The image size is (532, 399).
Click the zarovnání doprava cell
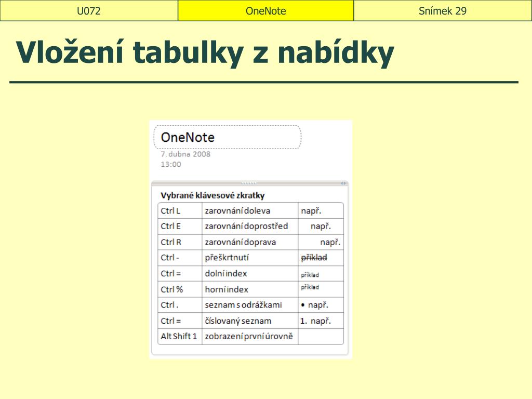[x=250, y=242]
